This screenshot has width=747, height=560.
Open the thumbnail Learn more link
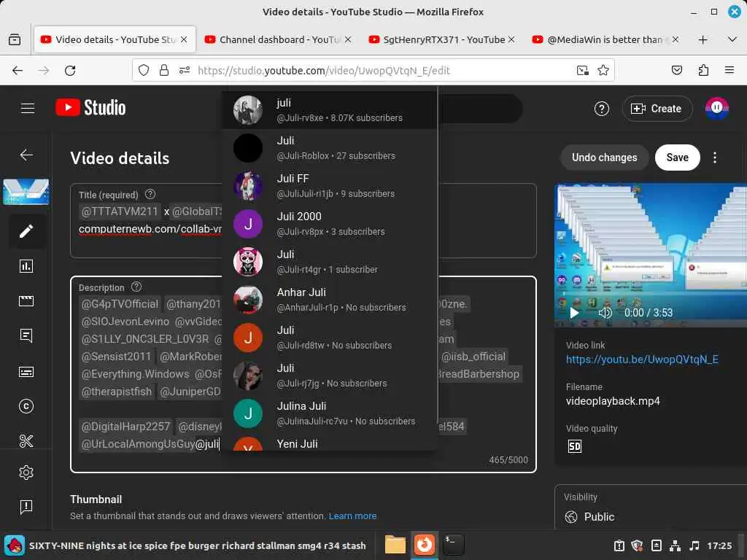(352, 516)
